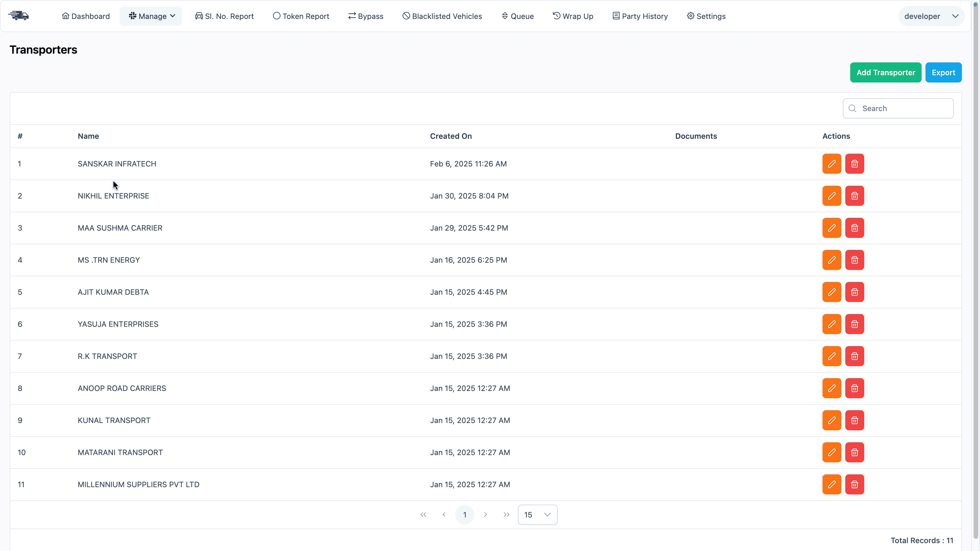Export the transporters list
Viewport: 980px width, 551px height.
pos(943,72)
